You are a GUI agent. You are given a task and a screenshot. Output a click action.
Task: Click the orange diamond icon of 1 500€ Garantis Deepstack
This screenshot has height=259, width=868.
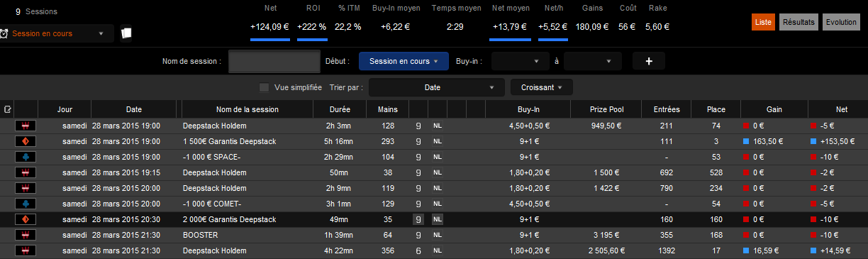[x=26, y=141]
